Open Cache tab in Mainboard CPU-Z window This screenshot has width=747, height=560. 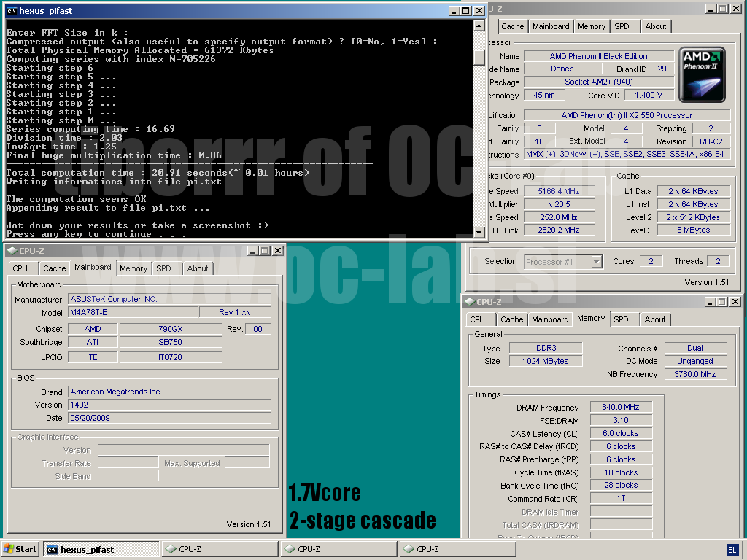pyautogui.click(x=54, y=268)
